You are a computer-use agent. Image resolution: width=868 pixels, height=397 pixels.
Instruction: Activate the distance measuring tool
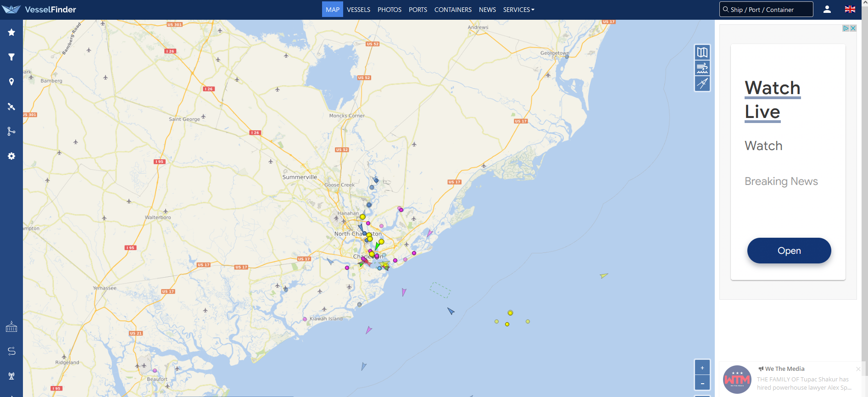point(702,84)
